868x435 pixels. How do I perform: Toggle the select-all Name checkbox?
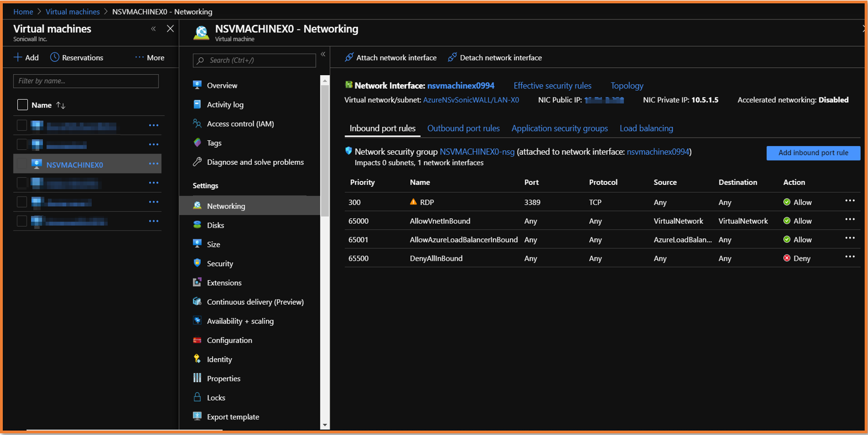coord(22,105)
